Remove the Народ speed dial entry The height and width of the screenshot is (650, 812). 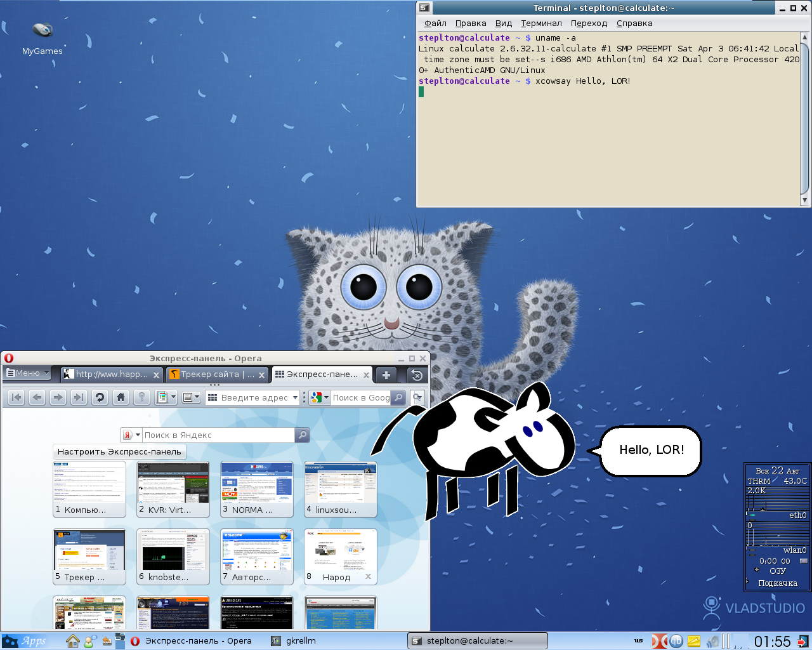(x=368, y=577)
